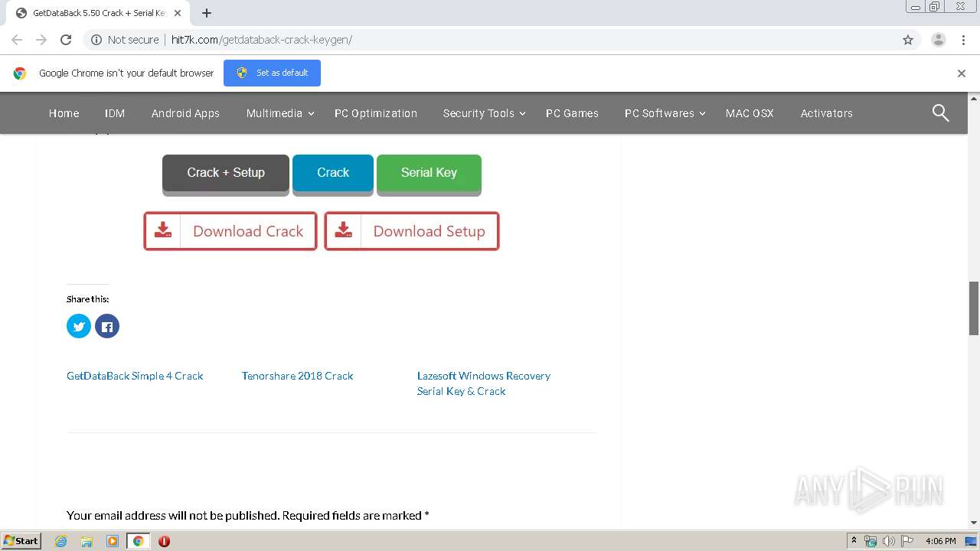Click the red stop-sign taskbar icon
The width and height of the screenshot is (980, 551).
[164, 541]
